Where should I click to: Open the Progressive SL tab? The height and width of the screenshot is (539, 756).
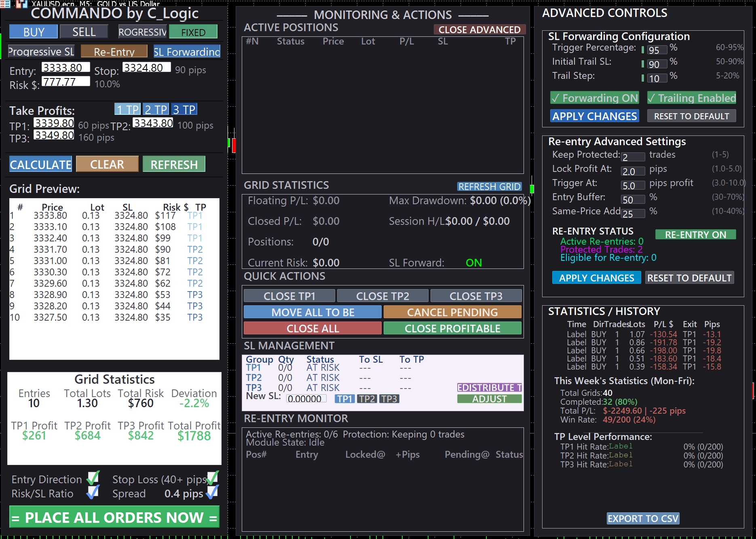tap(41, 51)
